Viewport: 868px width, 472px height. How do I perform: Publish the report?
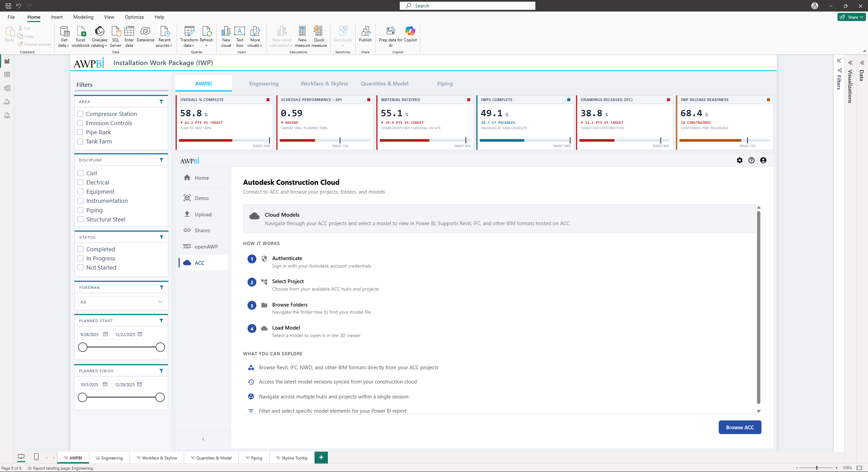[x=366, y=34]
